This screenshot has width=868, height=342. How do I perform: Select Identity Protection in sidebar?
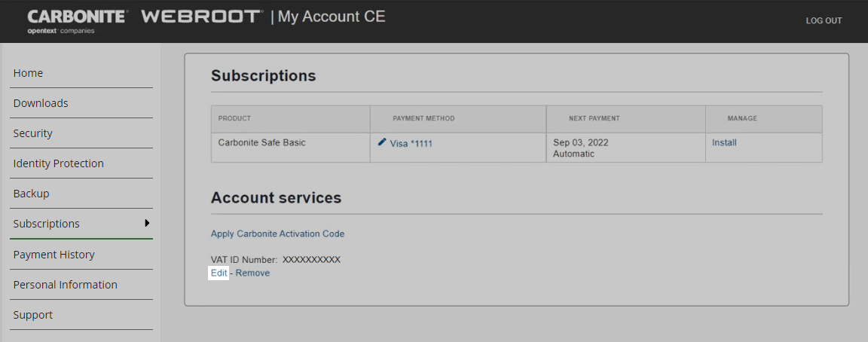click(59, 163)
